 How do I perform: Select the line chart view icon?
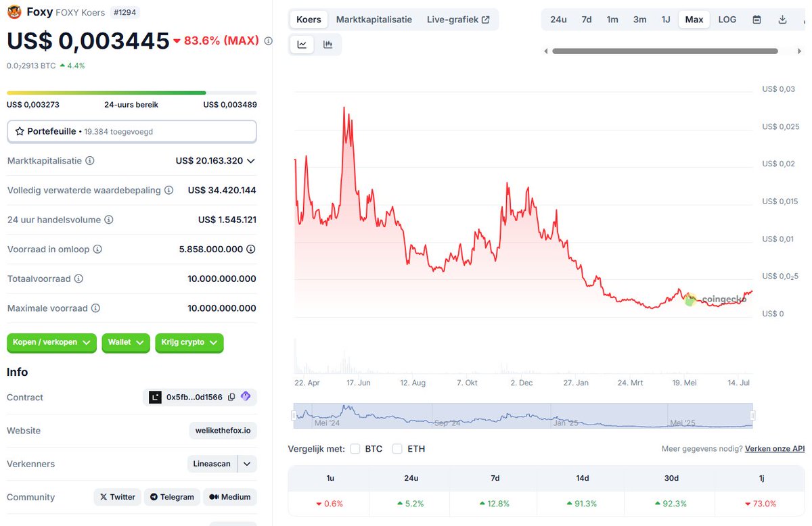tap(302, 45)
